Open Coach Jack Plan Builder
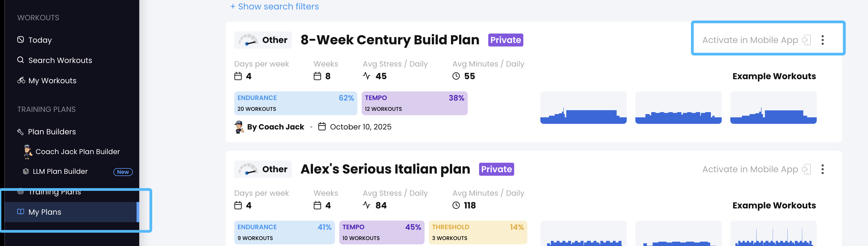The width and height of the screenshot is (868, 246). [x=77, y=152]
